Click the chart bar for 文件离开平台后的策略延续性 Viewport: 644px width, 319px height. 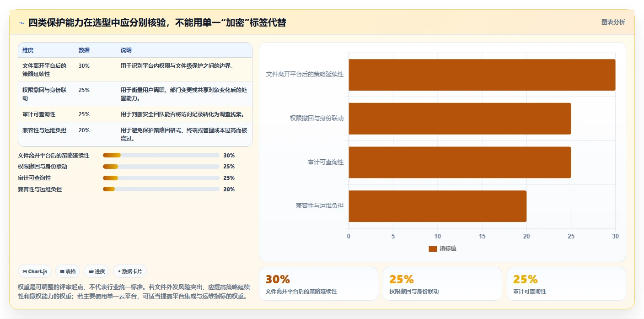point(482,75)
